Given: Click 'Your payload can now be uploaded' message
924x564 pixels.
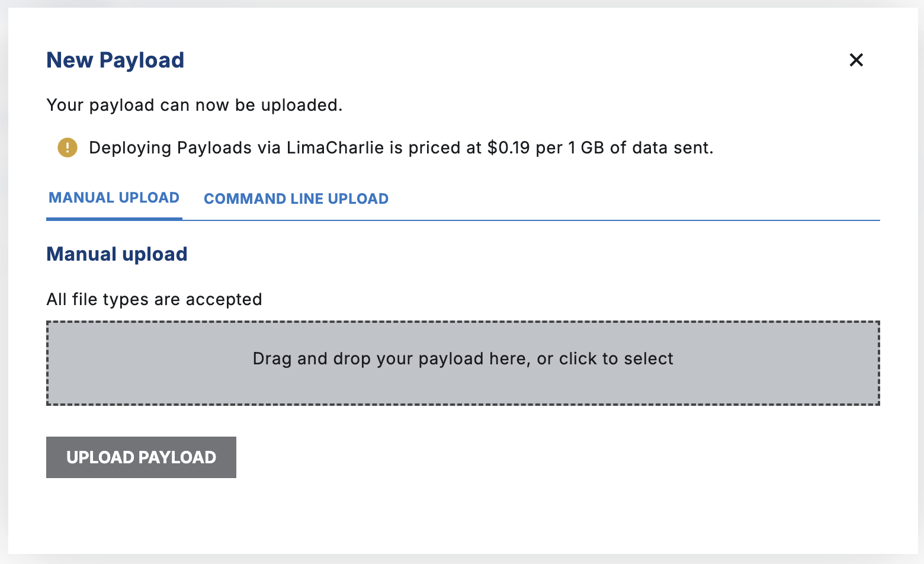Looking at the screenshot, I should tap(194, 105).
